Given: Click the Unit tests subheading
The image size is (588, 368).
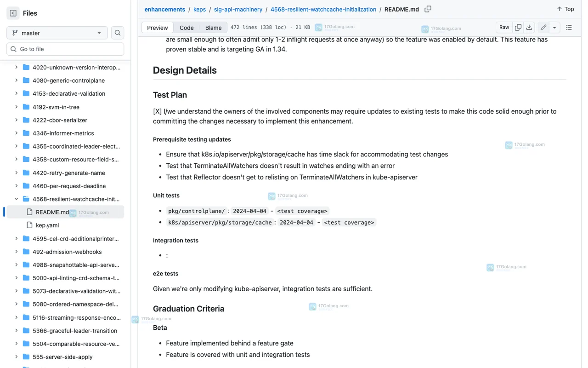Looking at the screenshot, I should coord(166,195).
